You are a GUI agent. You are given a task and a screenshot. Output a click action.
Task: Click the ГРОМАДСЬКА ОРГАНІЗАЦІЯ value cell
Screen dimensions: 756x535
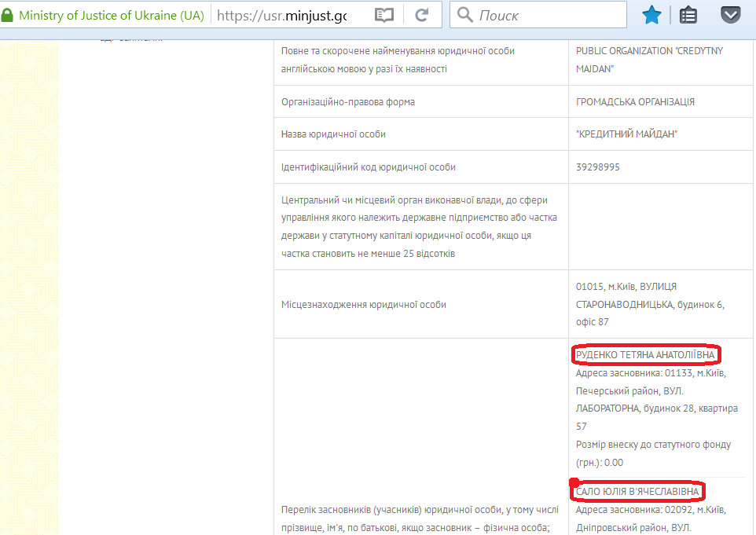(x=635, y=102)
